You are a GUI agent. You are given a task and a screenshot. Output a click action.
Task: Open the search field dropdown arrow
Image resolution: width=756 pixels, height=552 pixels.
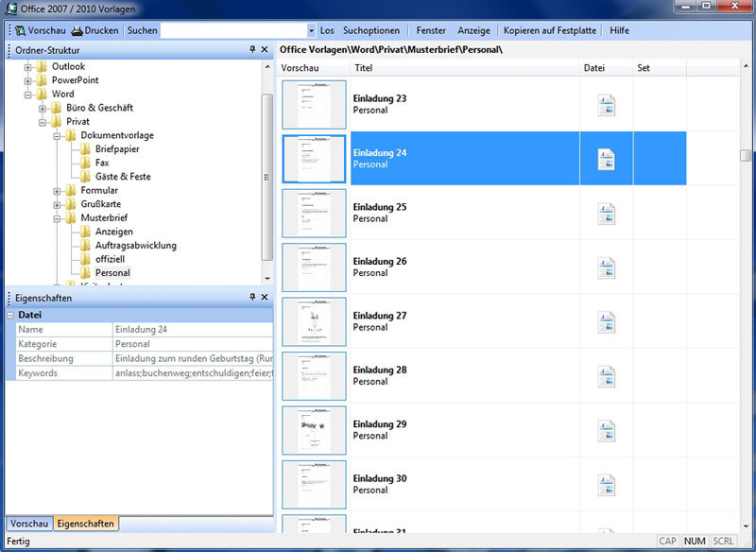pos(312,30)
